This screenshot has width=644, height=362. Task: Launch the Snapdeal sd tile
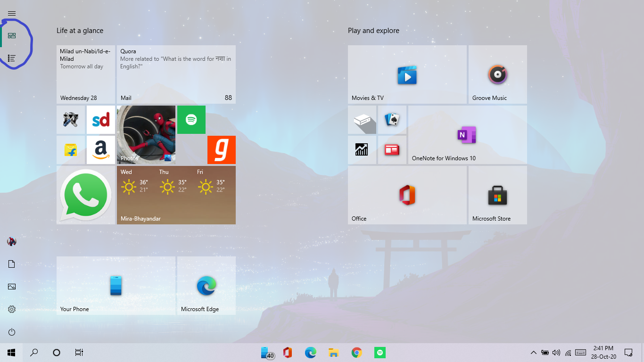coord(101,120)
